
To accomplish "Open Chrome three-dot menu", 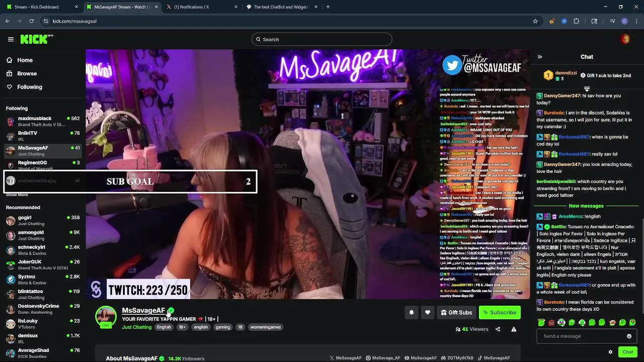I will [635, 21].
